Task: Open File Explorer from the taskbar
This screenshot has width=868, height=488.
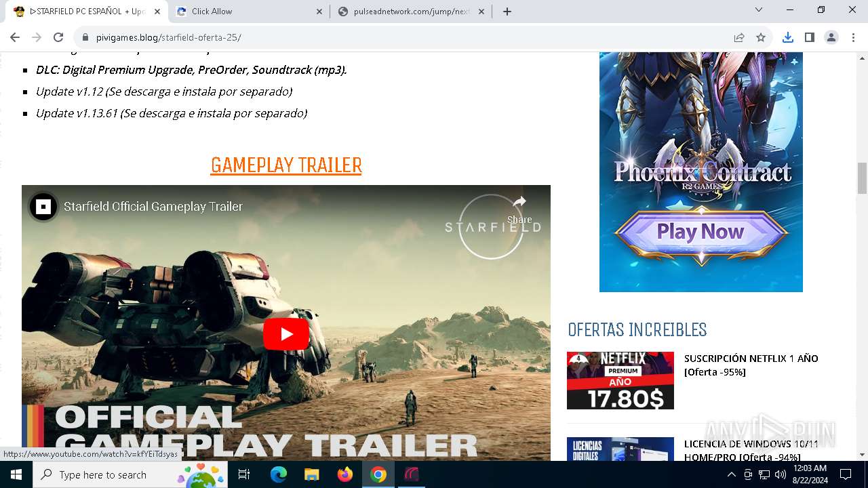Action: [x=311, y=474]
